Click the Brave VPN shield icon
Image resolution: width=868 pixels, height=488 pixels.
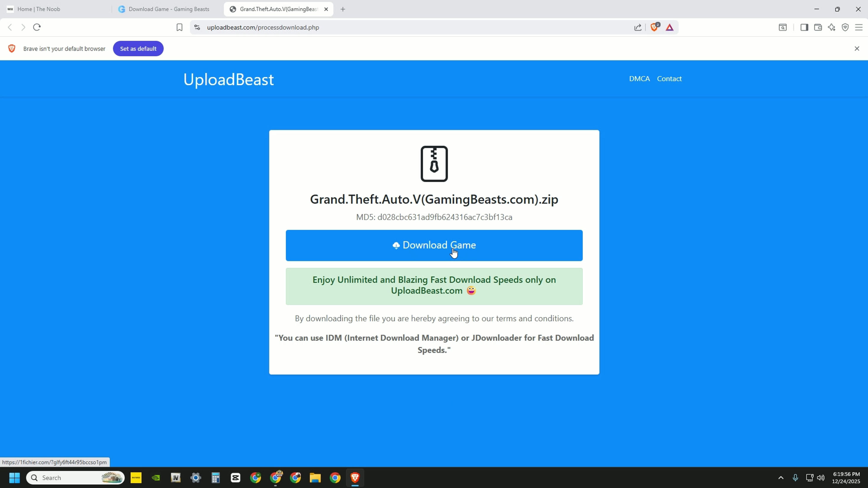pos(845,27)
